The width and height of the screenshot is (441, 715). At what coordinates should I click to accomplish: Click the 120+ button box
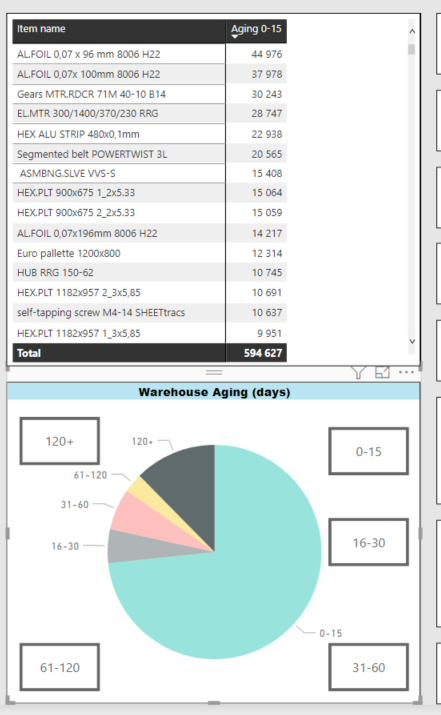(x=59, y=441)
